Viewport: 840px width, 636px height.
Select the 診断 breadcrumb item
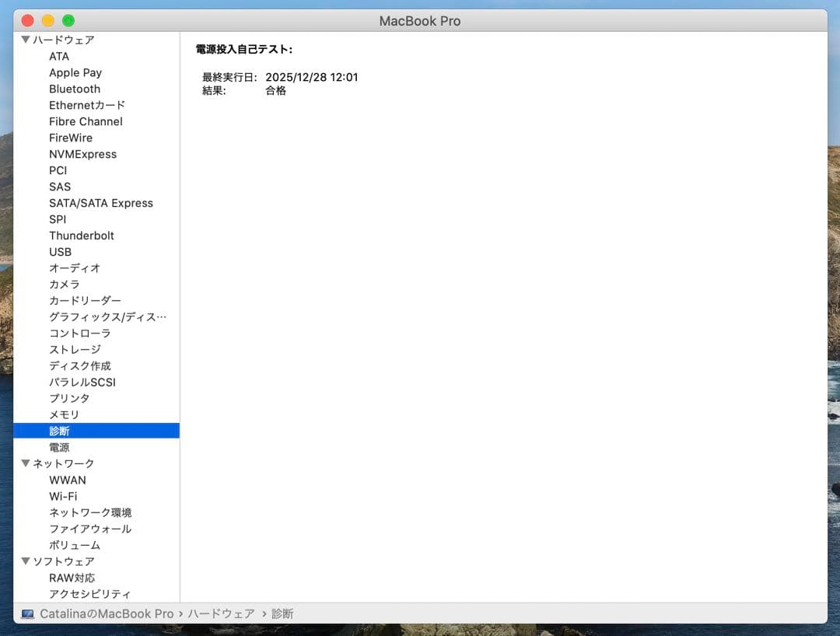coord(282,613)
